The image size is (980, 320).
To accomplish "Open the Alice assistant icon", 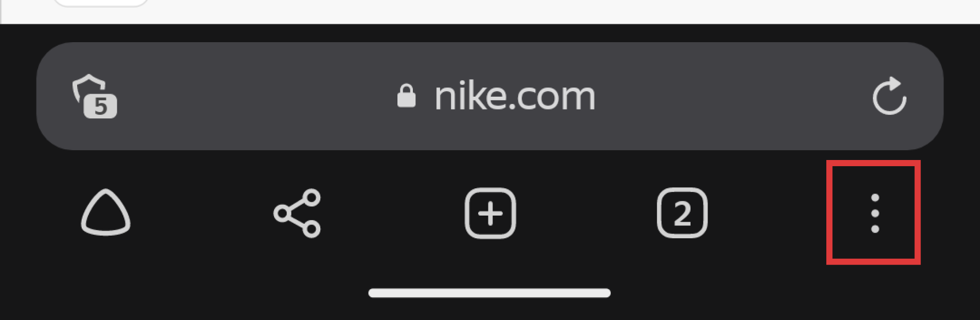I will click(x=105, y=212).
